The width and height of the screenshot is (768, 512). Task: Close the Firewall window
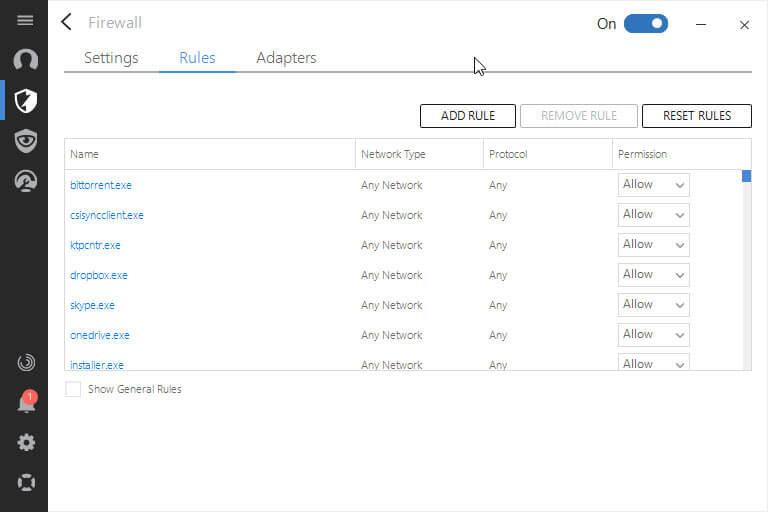click(744, 24)
